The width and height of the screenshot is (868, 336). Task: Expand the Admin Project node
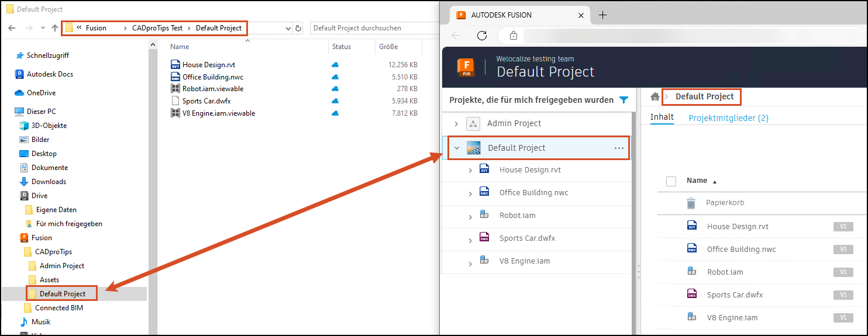pos(456,123)
